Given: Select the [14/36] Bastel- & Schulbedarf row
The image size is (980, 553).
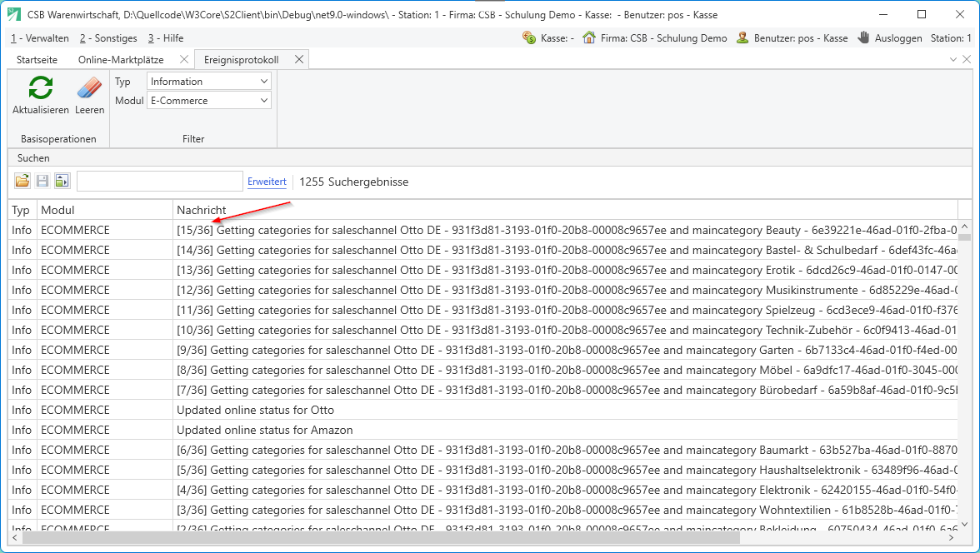Looking at the screenshot, I should coord(483,250).
